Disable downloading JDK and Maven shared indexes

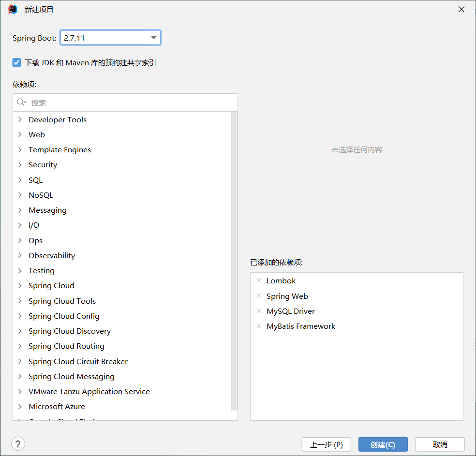pyautogui.click(x=16, y=62)
